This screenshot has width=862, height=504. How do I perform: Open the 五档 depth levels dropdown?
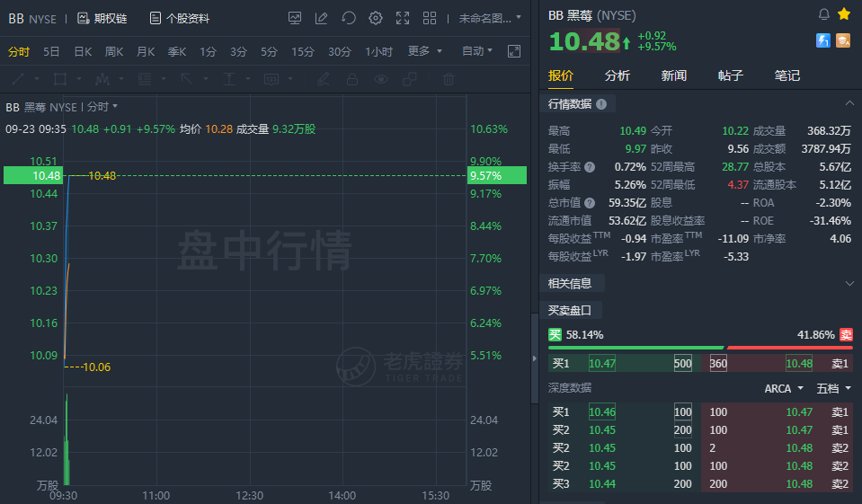pos(834,389)
